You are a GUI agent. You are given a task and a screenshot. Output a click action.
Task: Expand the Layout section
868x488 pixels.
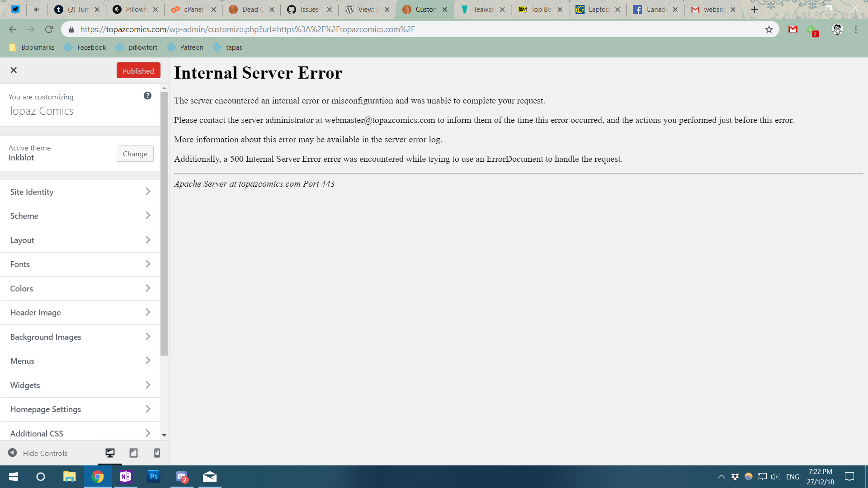coord(80,240)
